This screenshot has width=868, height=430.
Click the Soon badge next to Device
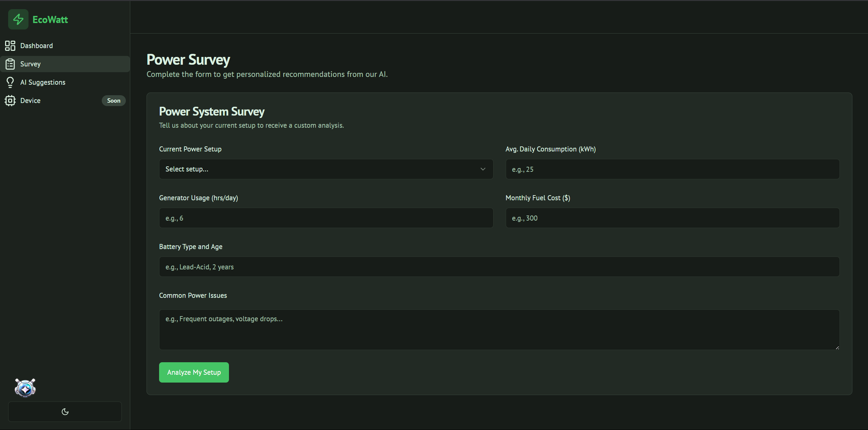pyautogui.click(x=114, y=101)
